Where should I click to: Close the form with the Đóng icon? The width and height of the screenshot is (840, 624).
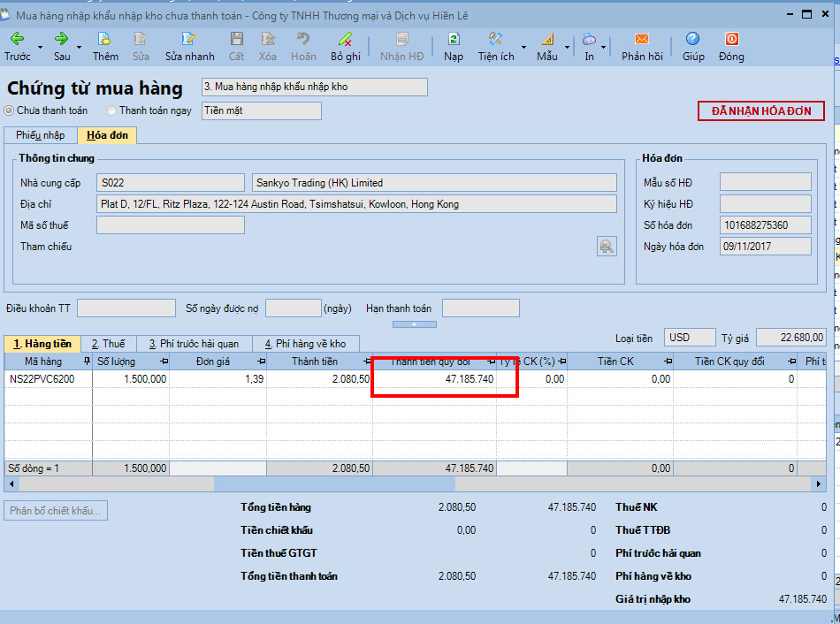[732, 39]
